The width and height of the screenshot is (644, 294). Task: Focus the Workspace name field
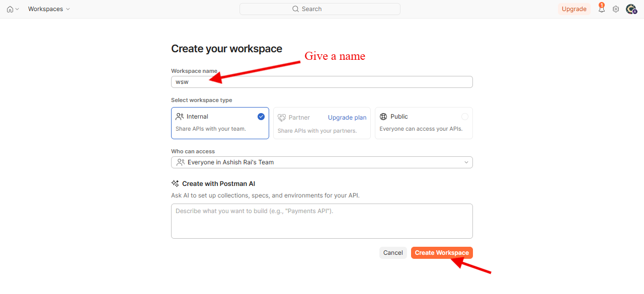(322, 82)
